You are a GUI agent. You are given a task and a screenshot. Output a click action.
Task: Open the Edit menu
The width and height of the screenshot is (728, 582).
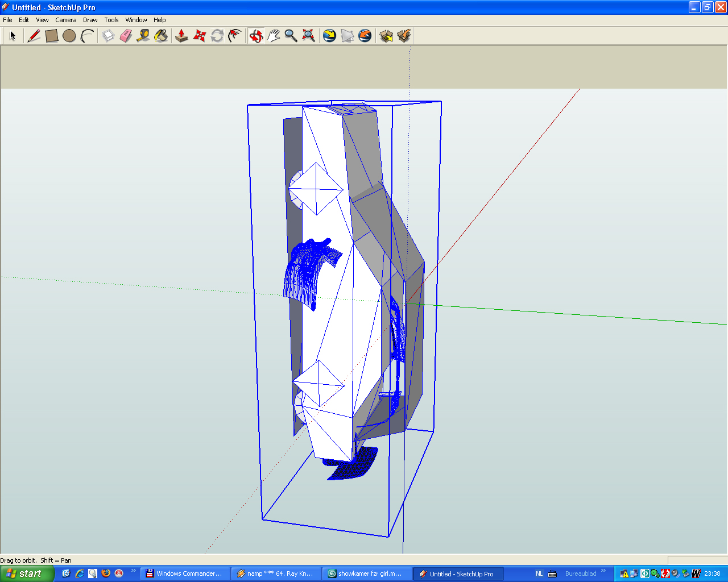point(24,20)
